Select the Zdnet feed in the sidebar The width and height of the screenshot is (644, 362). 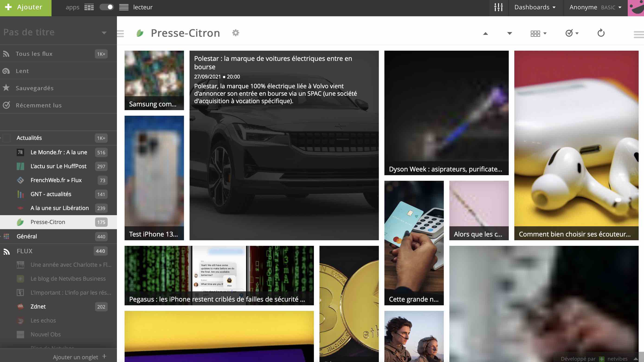click(x=38, y=306)
